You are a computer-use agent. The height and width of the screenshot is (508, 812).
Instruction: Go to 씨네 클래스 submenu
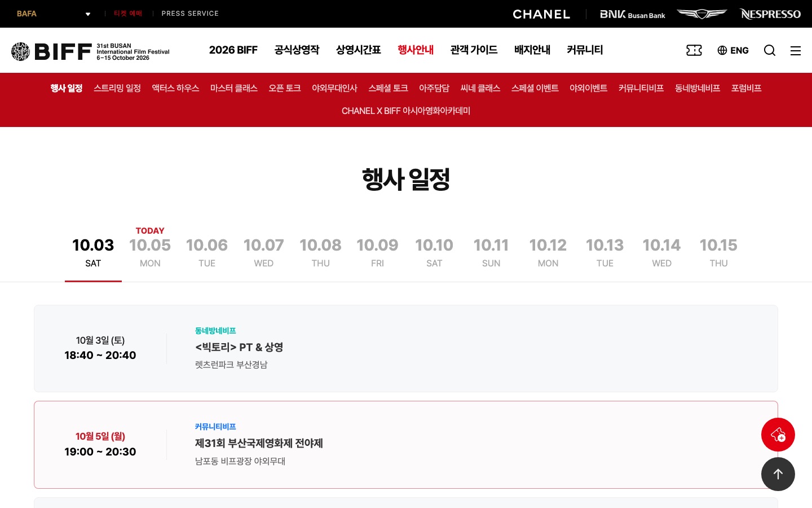480,88
